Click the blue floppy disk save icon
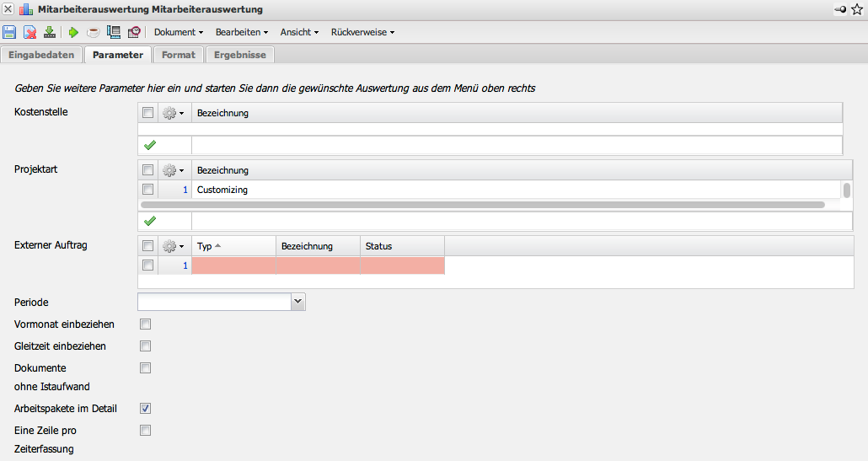Image resolution: width=868 pixels, height=461 pixels. (x=9, y=32)
